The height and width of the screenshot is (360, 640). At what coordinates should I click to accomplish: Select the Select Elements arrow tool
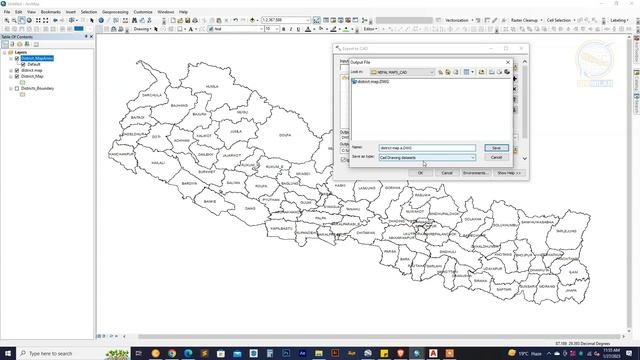tap(92, 20)
